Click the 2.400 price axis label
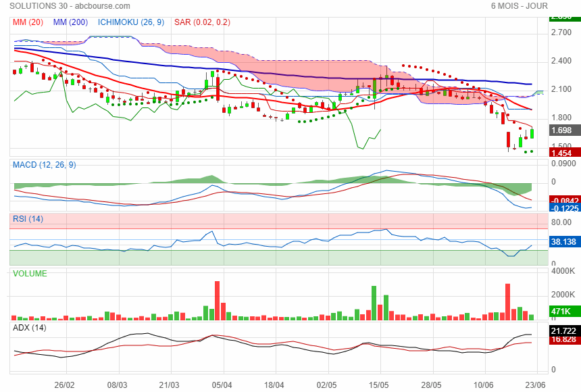The height and width of the screenshot is (392, 581). point(561,61)
